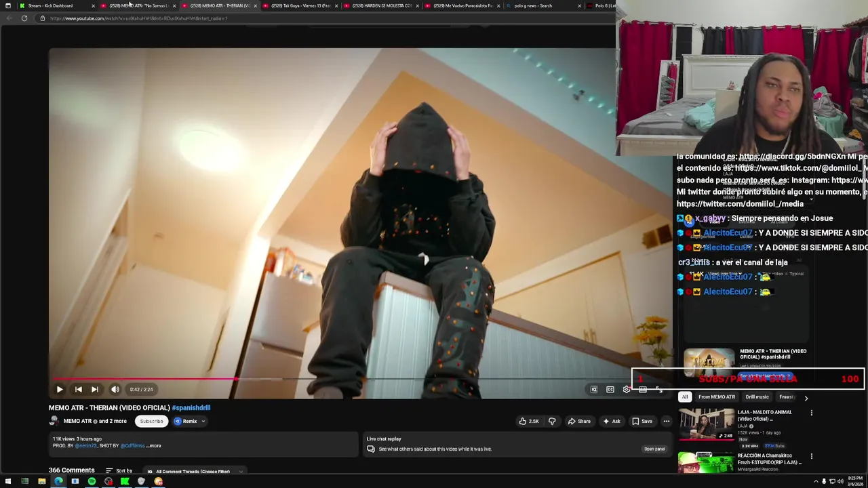
Task: Open options menu for LAJA MALDITO ANIMAL
Action: point(811,413)
